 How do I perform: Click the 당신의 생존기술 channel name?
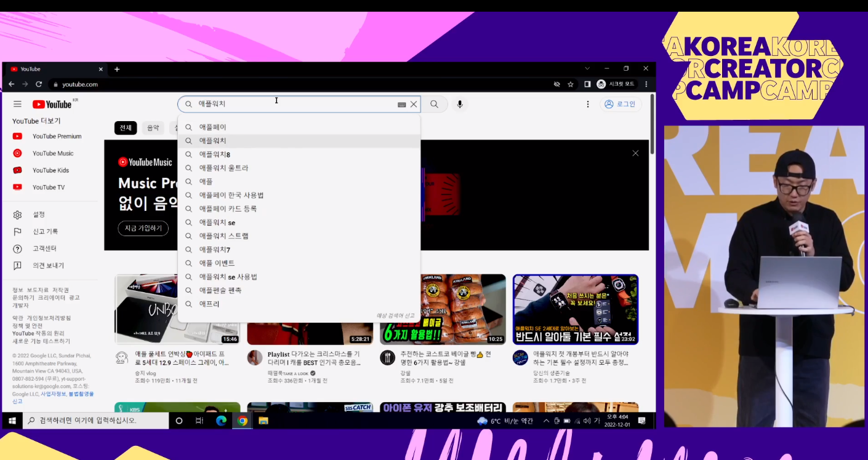552,373
